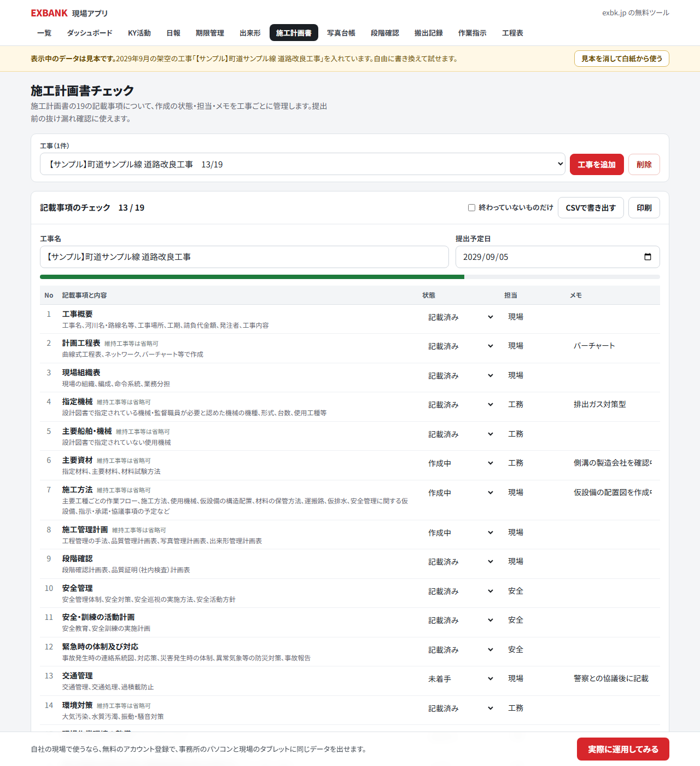Click the green completion progress bar
This screenshot has width=700, height=766.
click(252, 277)
